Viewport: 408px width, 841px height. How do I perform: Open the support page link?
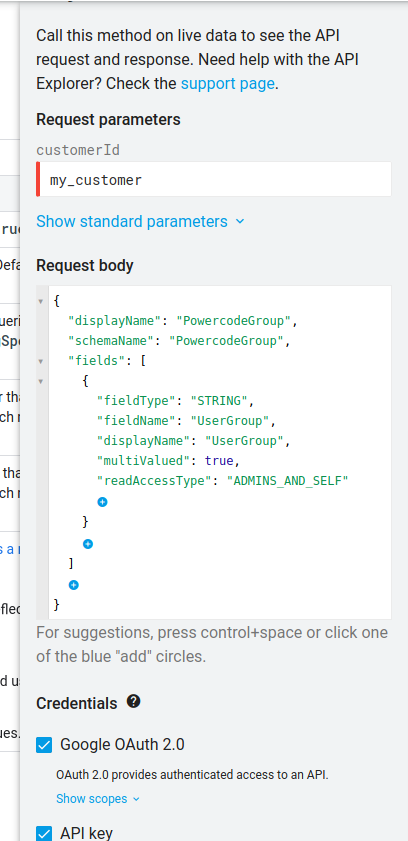(228, 84)
